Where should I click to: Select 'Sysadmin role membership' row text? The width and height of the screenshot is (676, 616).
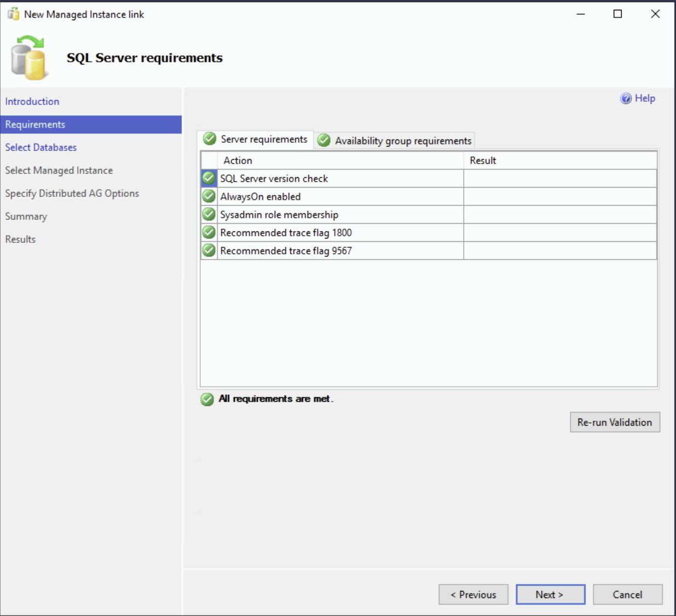click(x=279, y=214)
